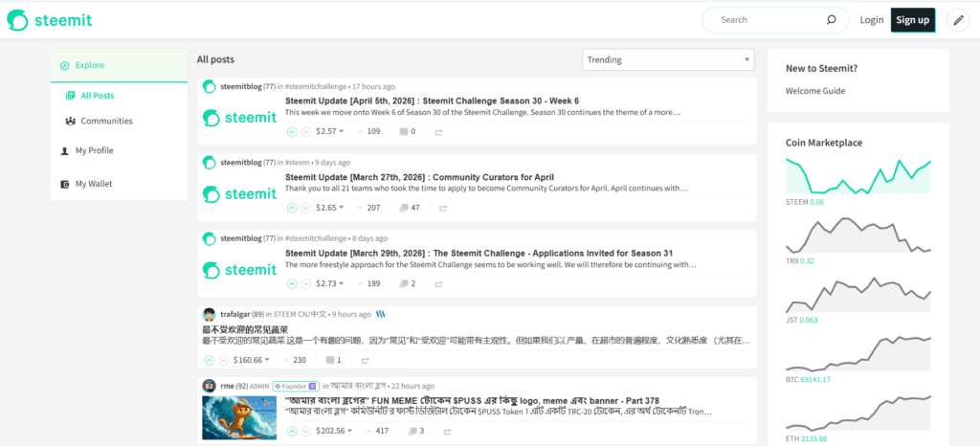Click inside the Search input field
980x446 pixels.
(x=768, y=20)
